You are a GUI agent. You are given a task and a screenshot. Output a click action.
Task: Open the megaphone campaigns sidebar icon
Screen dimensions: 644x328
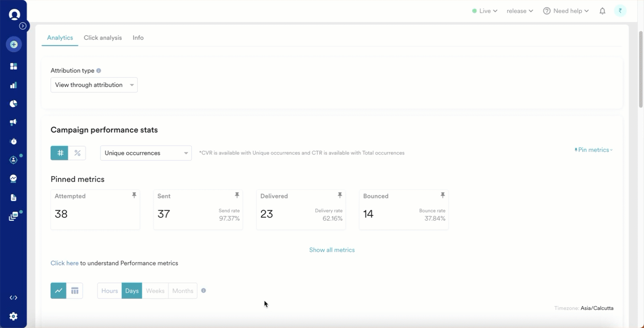click(13, 122)
